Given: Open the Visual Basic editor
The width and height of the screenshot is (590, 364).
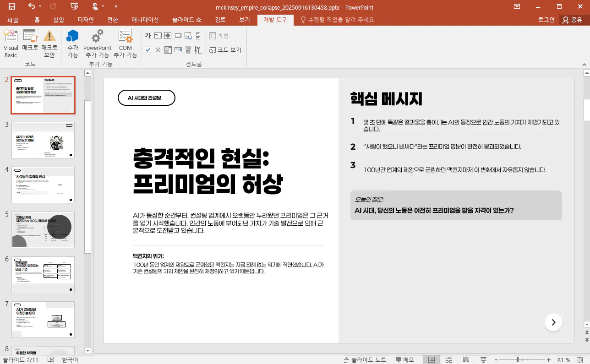Looking at the screenshot, I should (x=11, y=43).
